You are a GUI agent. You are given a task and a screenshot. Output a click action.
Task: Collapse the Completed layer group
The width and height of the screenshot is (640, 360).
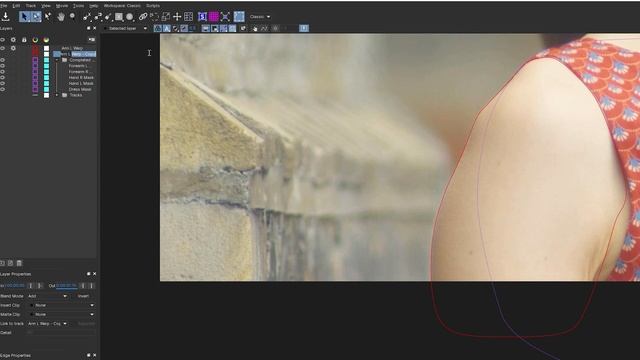(x=57, y=60)
